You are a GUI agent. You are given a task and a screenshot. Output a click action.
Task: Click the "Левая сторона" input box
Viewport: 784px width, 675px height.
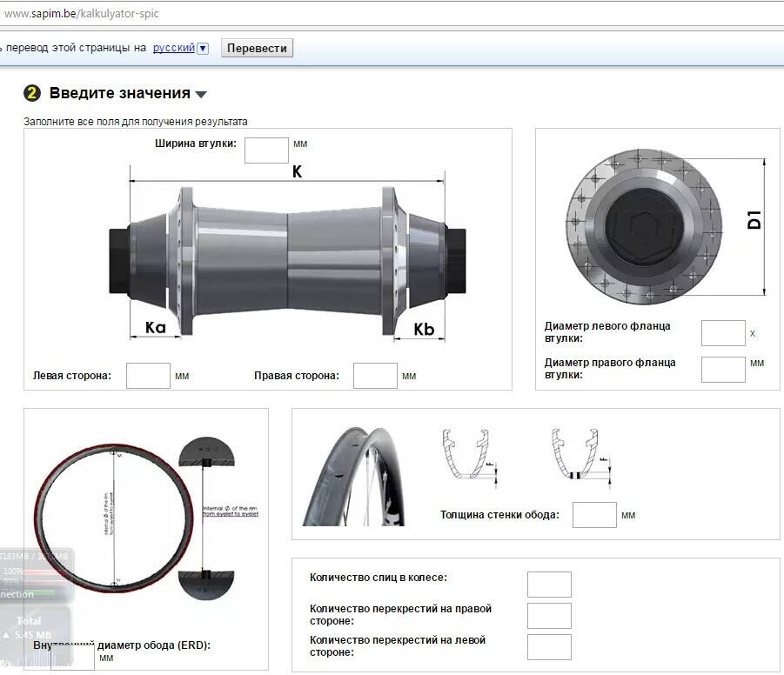[x=148, y=376]
